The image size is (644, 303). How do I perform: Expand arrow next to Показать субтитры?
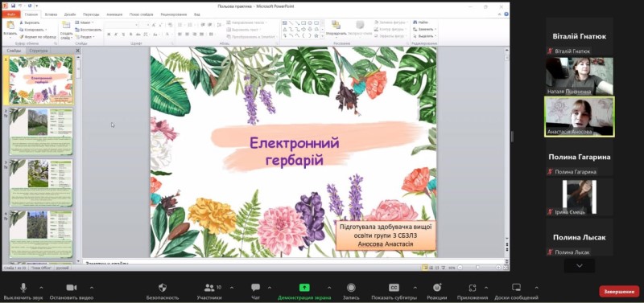point(415,288)
